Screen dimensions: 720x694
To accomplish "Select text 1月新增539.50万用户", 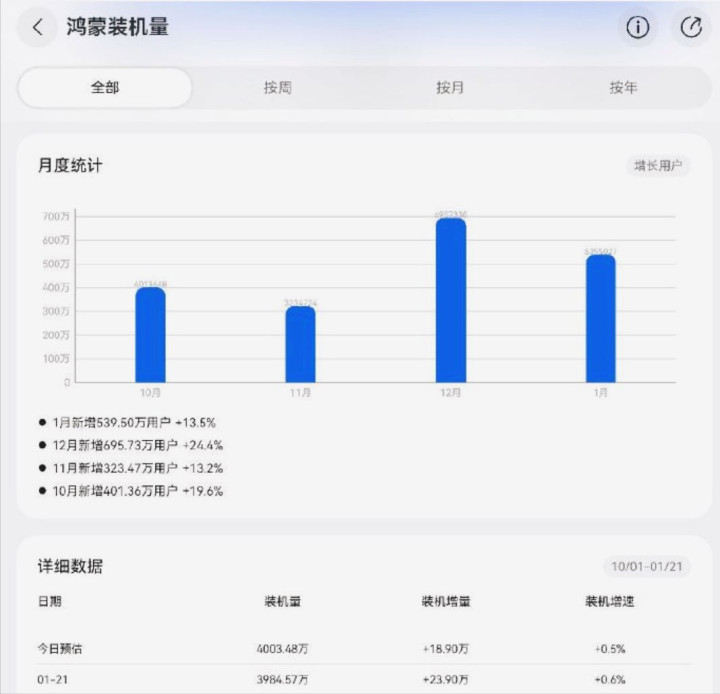I will point(112,423).
